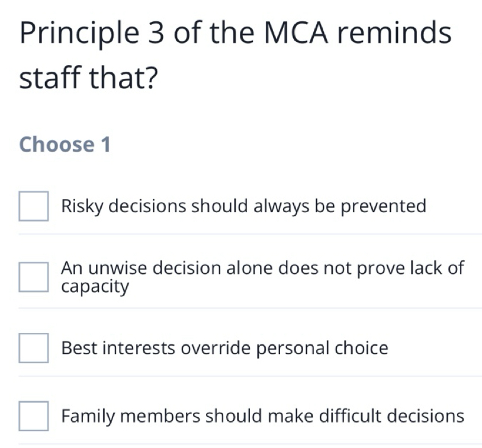482x448 pixels.
Task: Click the word 'prevented' in the first option
Action: click(x=384, y=207)
